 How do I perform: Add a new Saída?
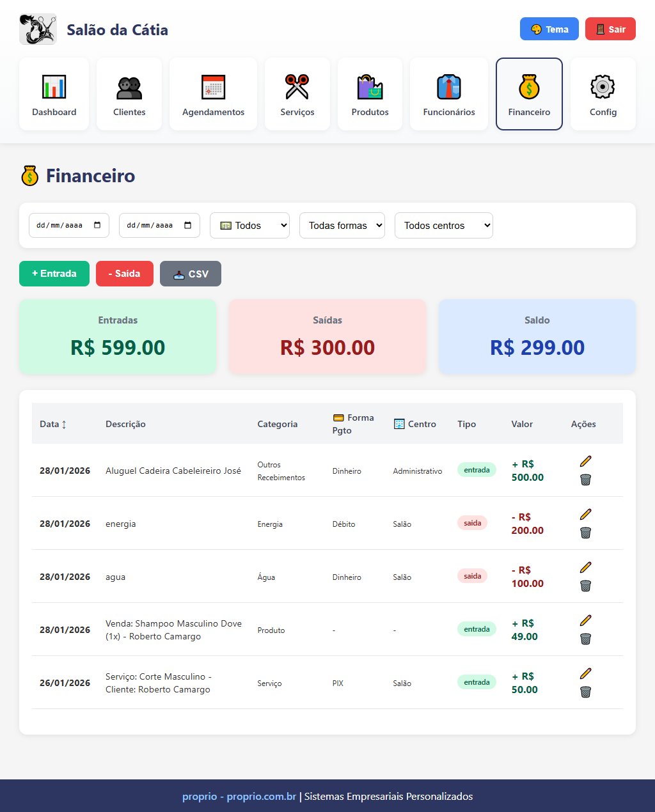coord(125,274)
